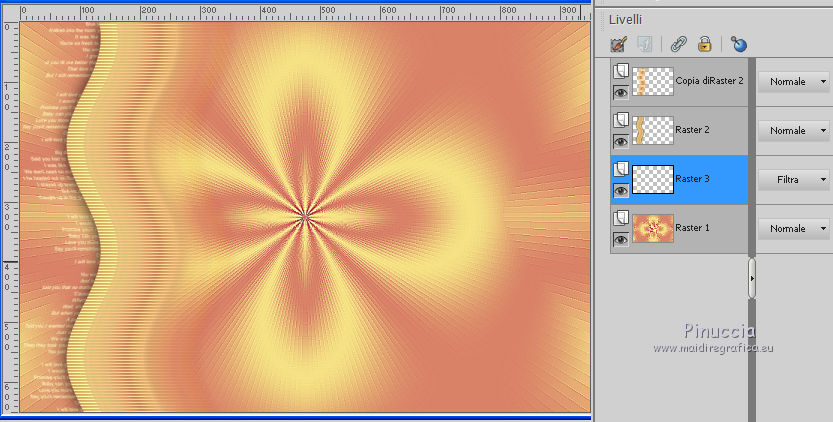Click the greyed mask icon in Livelli toolbar
The image size is (833, 422).
644,44
